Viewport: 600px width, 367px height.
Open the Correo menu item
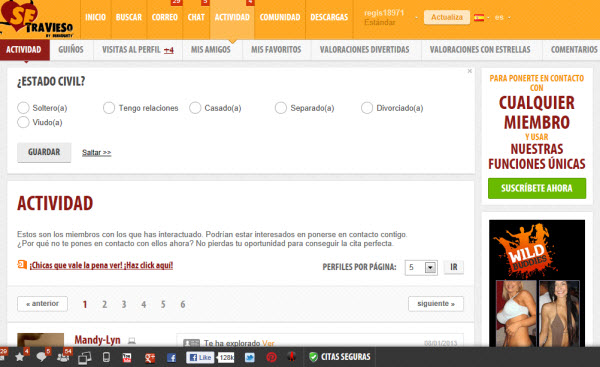[x=165, y=17]
